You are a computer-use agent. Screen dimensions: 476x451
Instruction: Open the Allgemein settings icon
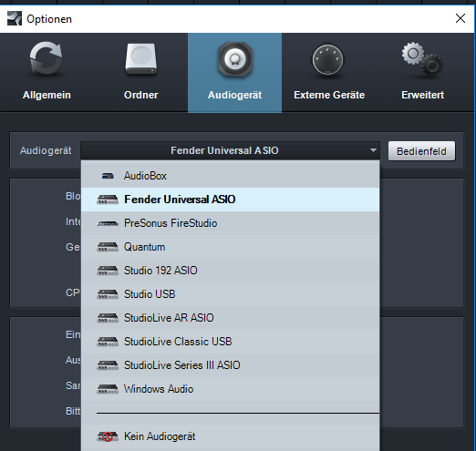tap(47, 58)
